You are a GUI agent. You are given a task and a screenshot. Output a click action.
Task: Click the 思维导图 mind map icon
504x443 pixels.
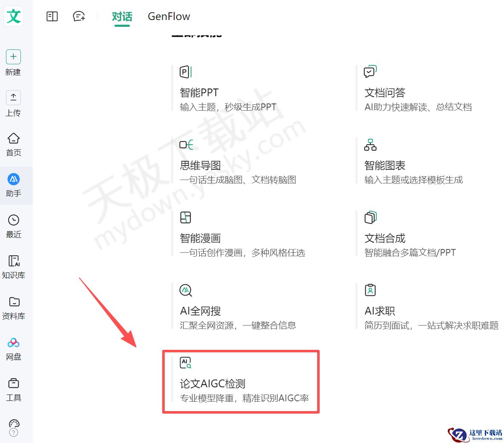[x=186, y=145]
